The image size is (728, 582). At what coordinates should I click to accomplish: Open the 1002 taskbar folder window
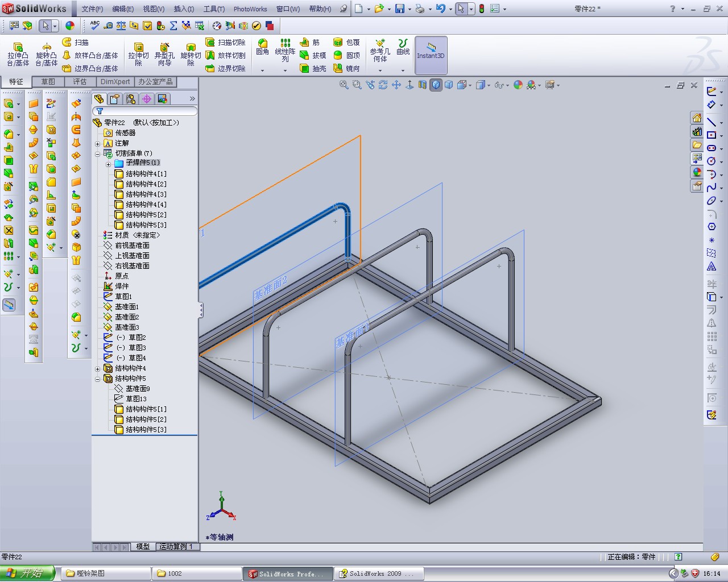pos(197,573)
